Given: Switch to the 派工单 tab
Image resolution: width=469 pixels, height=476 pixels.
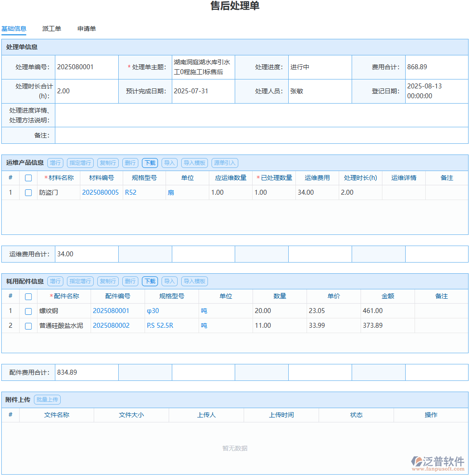Looking at the screenshot, I should [x=52, y=28].
